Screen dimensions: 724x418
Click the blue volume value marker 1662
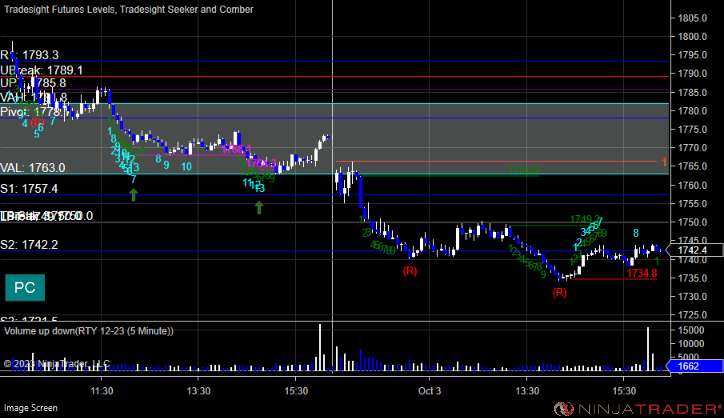(695, 366)
